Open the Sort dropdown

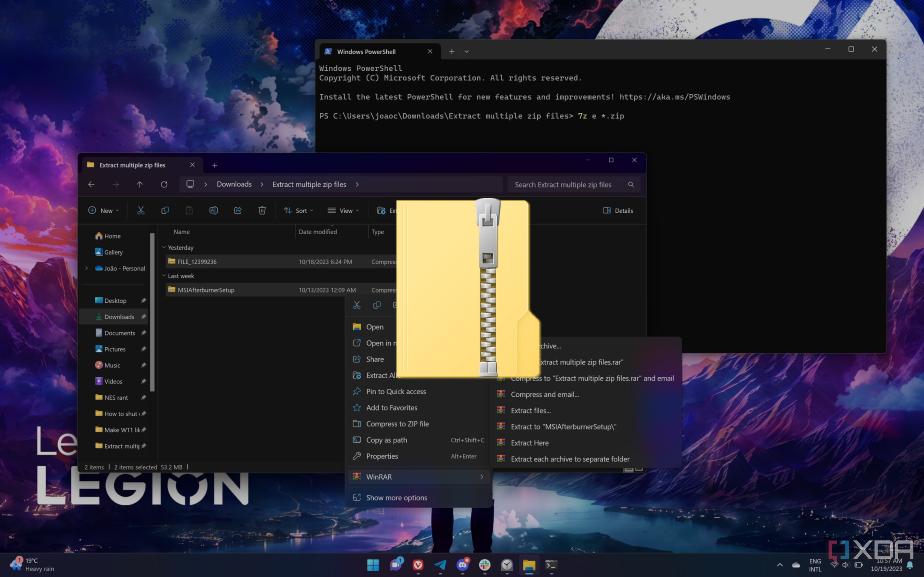299,210
